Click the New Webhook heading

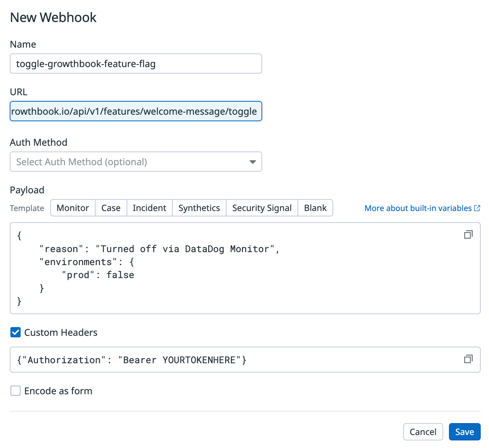click(53, 17)
